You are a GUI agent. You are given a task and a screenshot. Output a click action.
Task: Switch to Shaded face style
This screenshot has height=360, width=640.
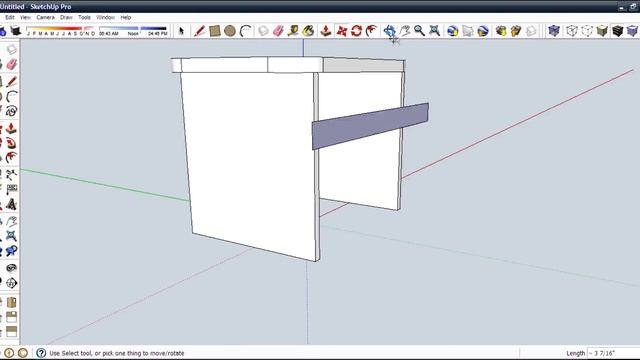click(x=602, y=31)
